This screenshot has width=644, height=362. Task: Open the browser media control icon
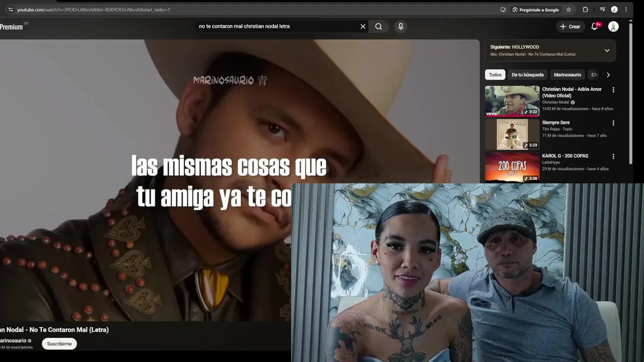tap(602, 10)
